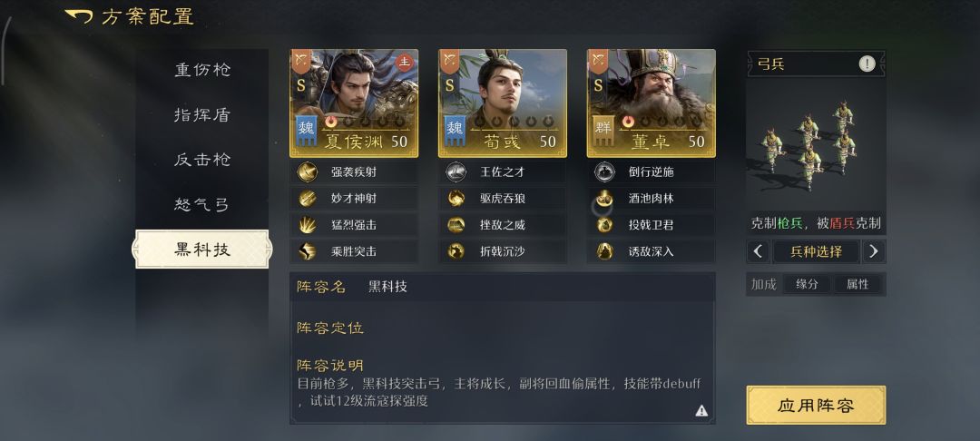This screenshot has height=441, width=980.
Task: Switch to the 怒气弓 plan tab
Action: pos(202,205)
